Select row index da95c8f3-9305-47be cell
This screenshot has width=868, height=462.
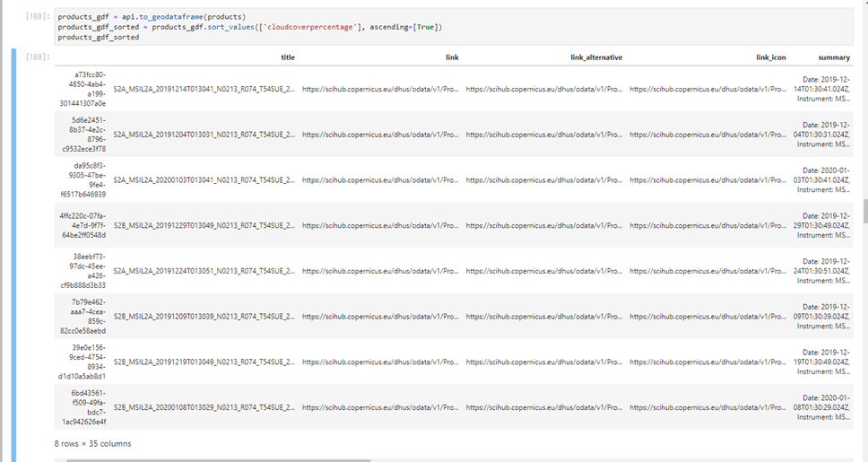82,179
